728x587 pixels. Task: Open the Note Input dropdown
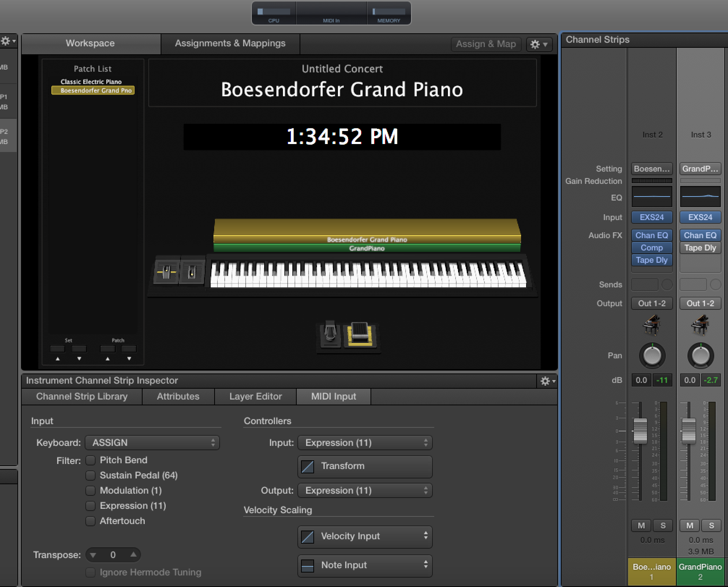(365, 565)
